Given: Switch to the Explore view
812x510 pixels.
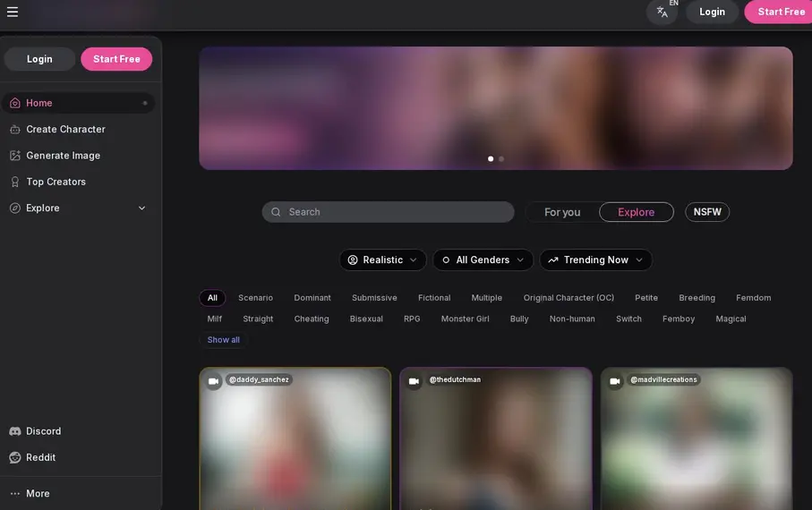Looking at the screenshot, I should (636, 212).
